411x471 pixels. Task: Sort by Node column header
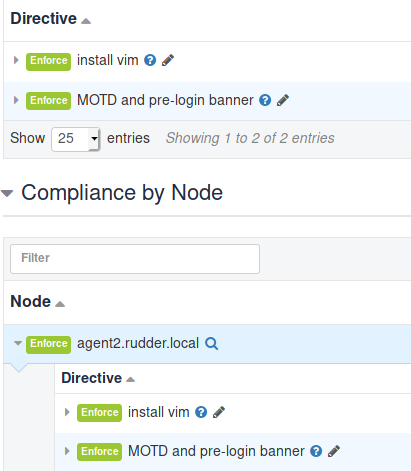pyautogui.click(x=37, y=302)
